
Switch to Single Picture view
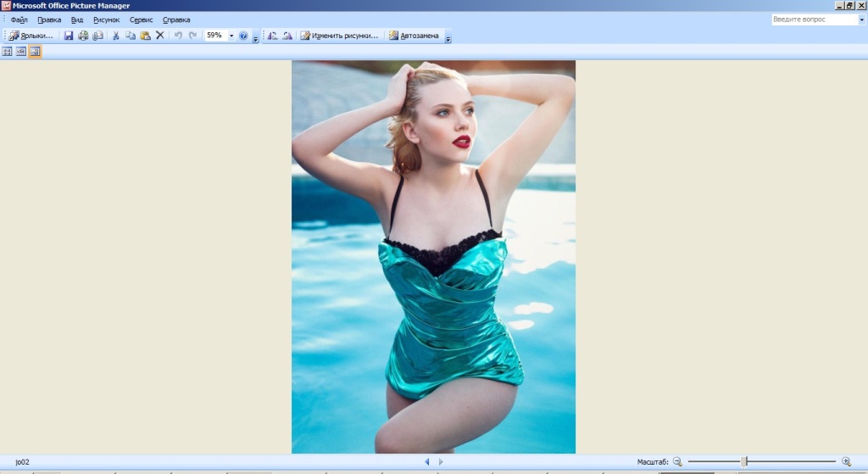[x=35, y=52]
